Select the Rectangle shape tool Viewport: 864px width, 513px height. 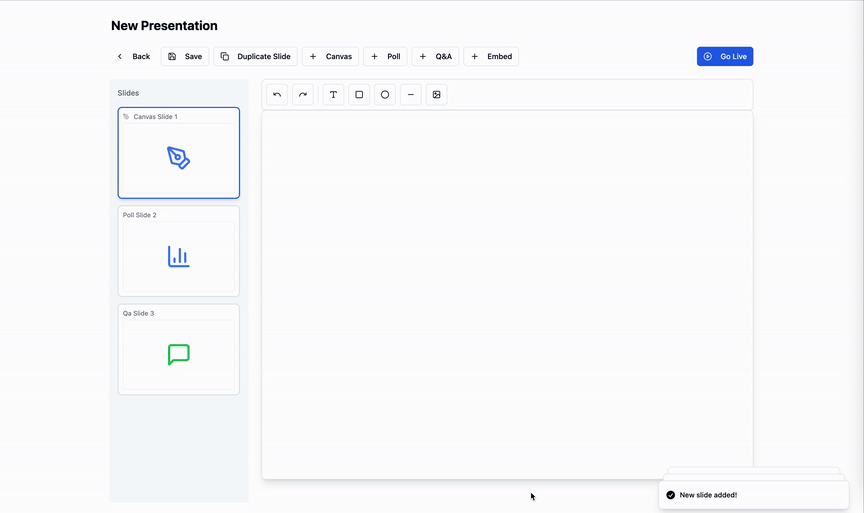click(x=359, y=95)
